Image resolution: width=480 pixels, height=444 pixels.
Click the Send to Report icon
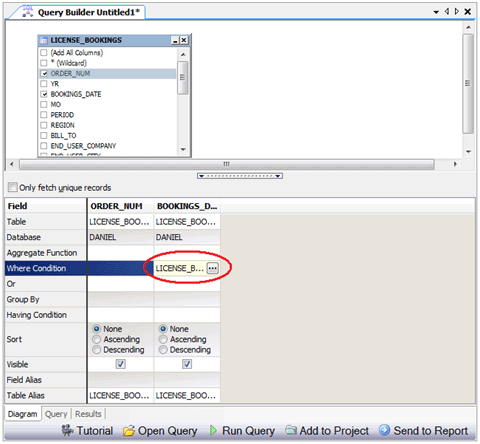pyautogui.click(x=384, y=430)
